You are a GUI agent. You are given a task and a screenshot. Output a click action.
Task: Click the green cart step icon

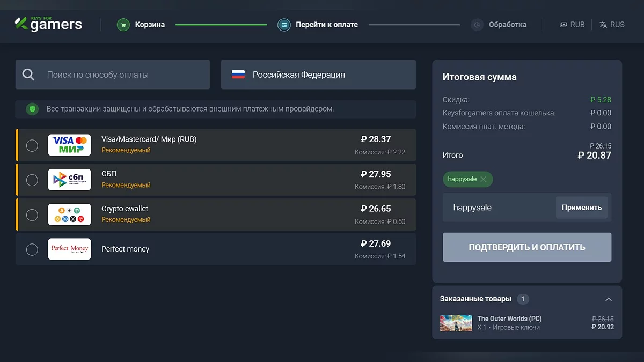coord(123,25)
